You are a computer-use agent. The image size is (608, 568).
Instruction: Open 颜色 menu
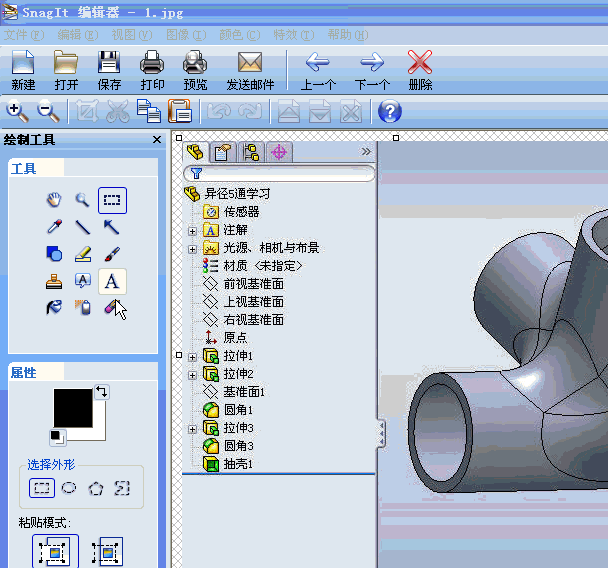(x=240, y=35)
